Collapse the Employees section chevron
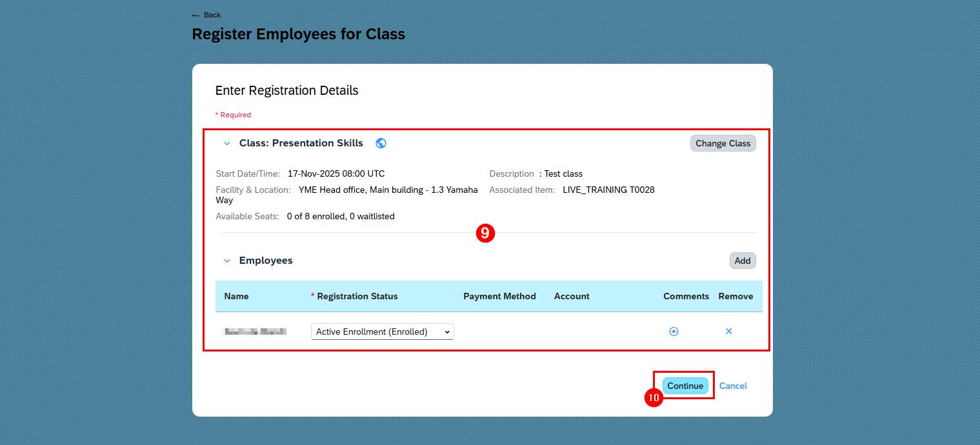This screenshot has width=980, height=445. [226, 261]
